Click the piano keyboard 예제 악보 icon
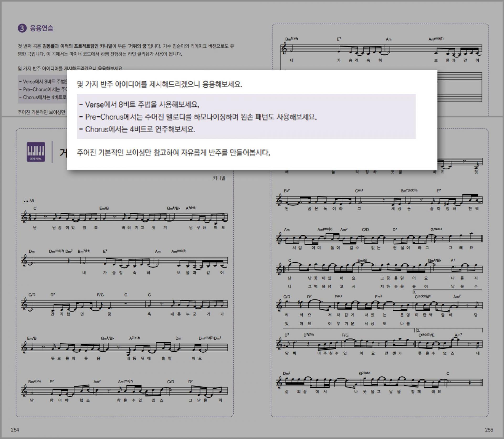This screenshot has width=504, height=439. coord(36,152)
